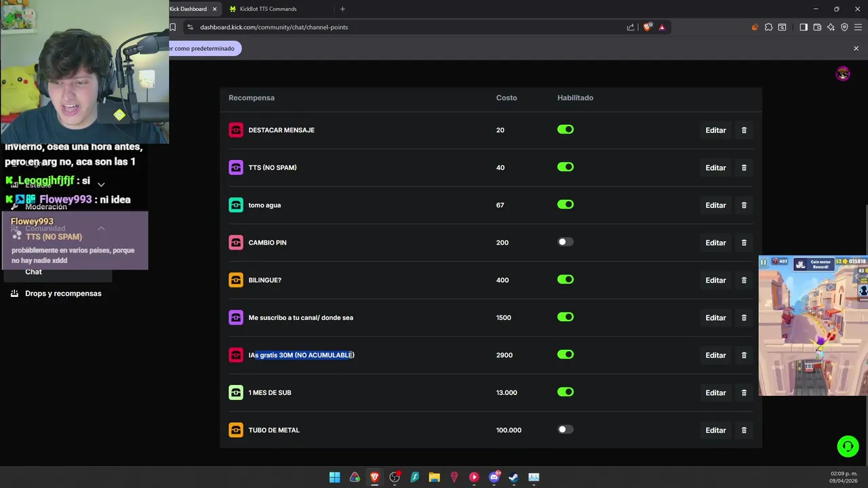Click the Recompensa column header
Screen dimensions: 868x488
point(252,98)
